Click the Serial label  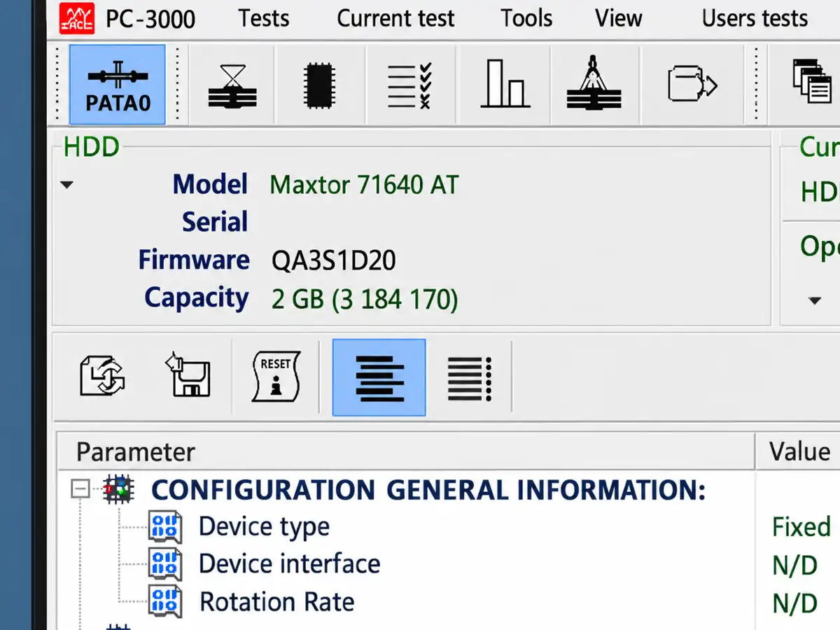(x=215, y=223)
